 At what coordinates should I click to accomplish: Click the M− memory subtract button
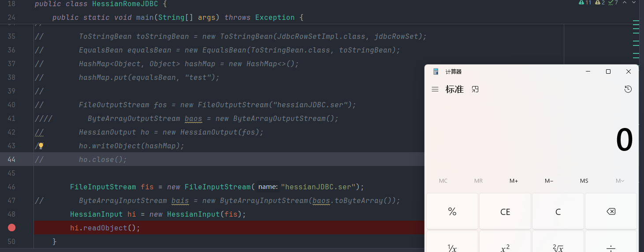pos(549,181)
